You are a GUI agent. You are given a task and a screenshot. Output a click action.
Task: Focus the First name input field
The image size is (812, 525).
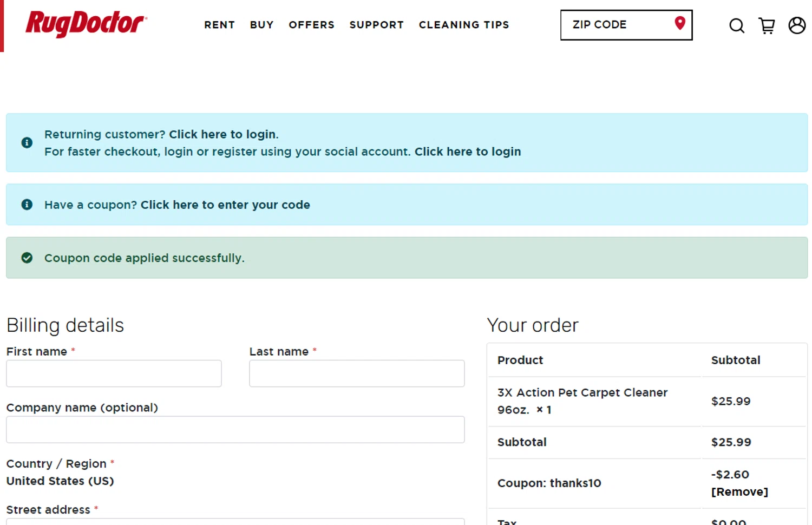click(x=114, y=373)
